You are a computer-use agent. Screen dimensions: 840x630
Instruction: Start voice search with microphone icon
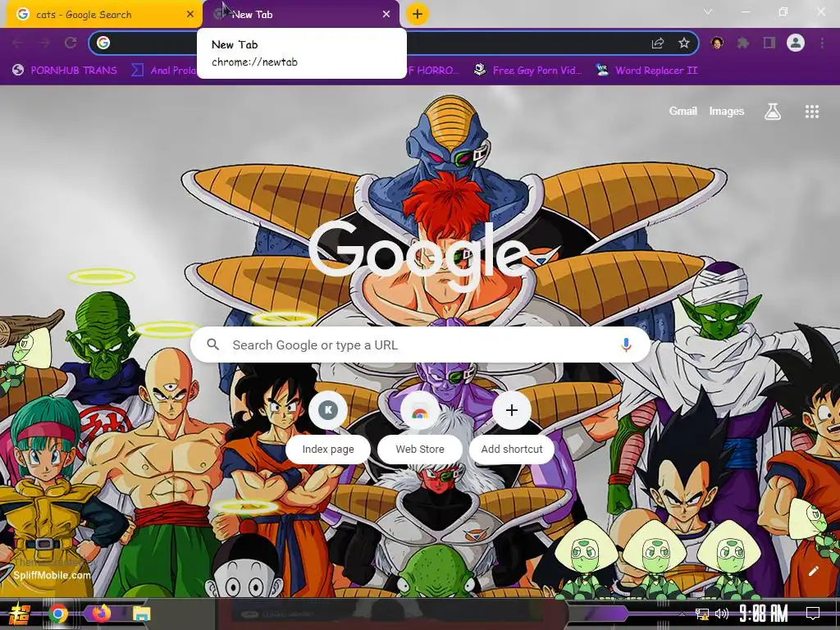click(626, 345)
